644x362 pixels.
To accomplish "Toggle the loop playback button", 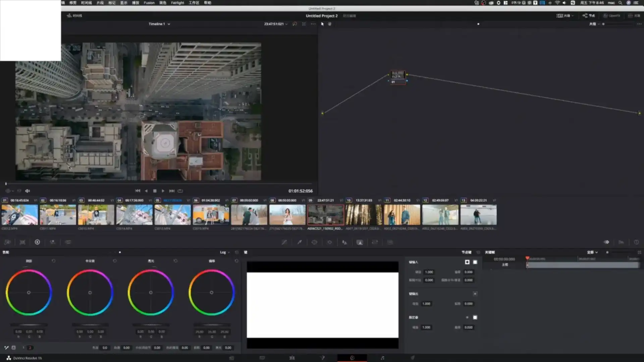I will pyautogui.click(x=180, y=191).
